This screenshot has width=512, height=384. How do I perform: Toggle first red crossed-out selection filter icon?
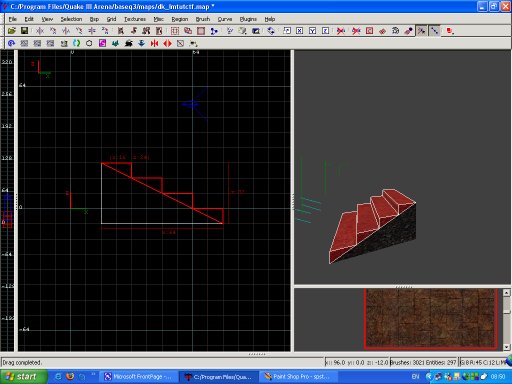tap(341, 31)
